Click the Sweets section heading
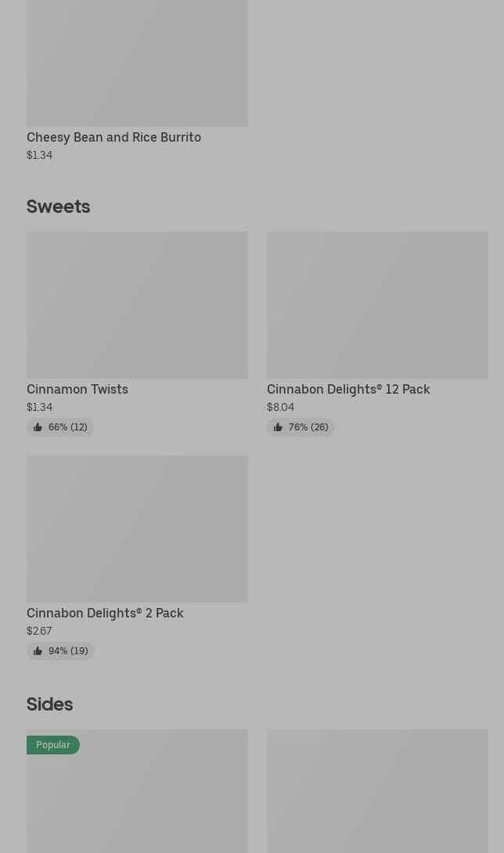Viewport: 504px width, 853px height. (59, 207)
